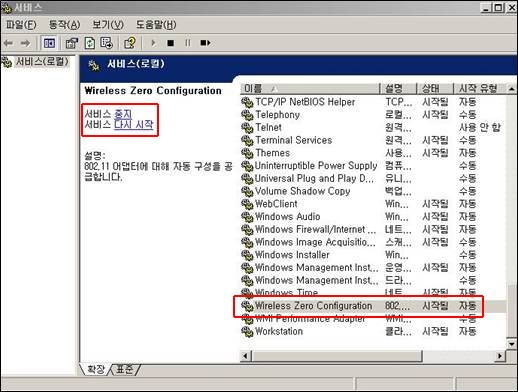Select the Windows Firewall/Internet service row

point(373,230)
